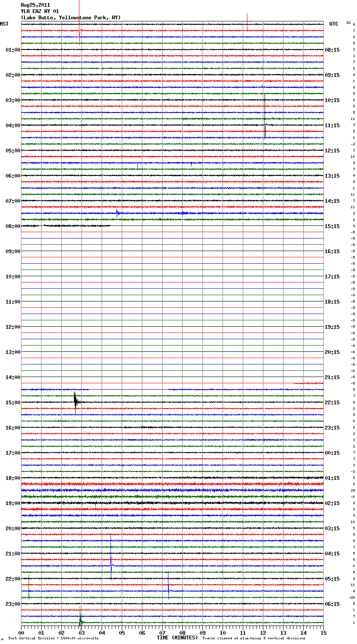Select the 01:15 UTC time label

tap(332, 478)
